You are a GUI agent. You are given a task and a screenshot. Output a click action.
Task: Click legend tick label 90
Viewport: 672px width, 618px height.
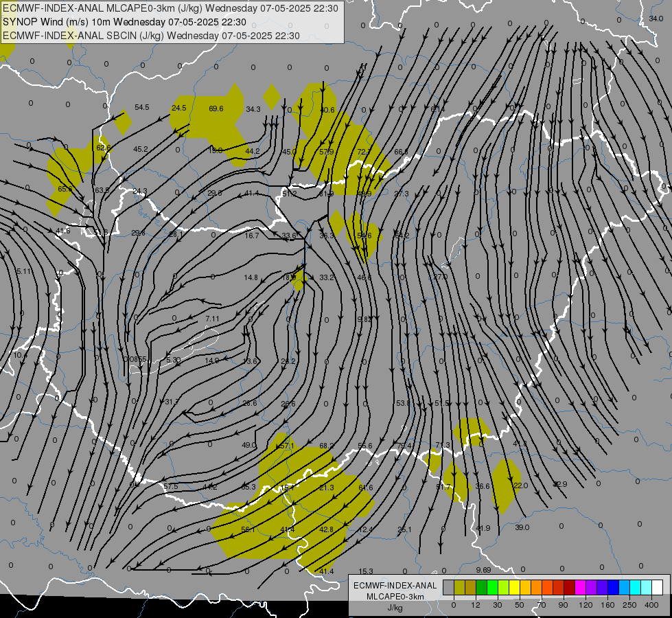coord(563,605)
